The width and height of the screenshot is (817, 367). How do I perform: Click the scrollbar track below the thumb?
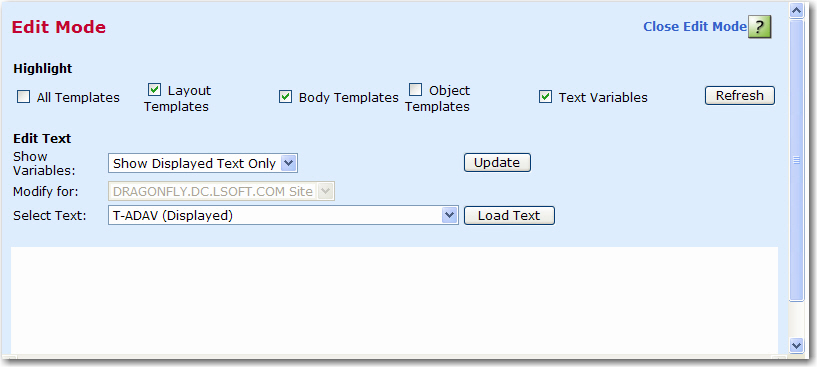(x=796, y=319)
